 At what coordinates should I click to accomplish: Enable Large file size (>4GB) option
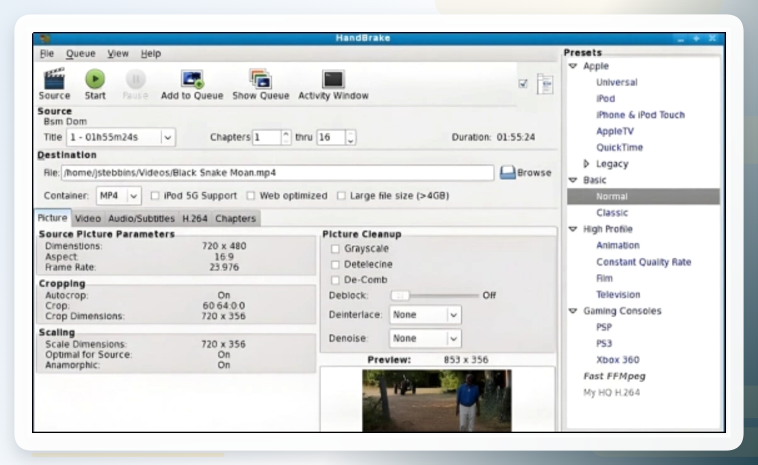(341, 196)
